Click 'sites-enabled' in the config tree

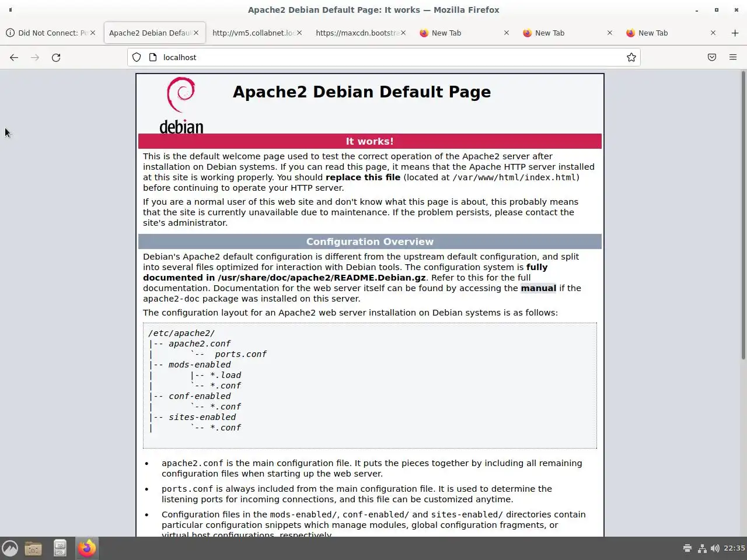point(203,417)
